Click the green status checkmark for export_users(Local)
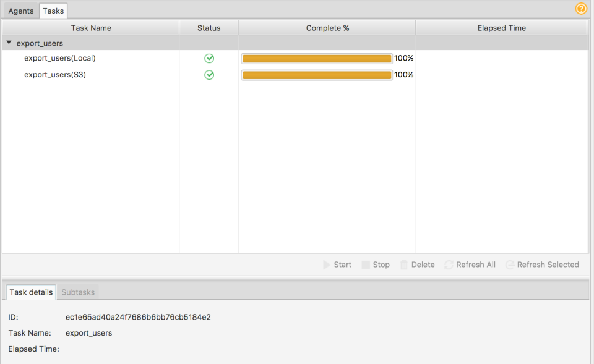594x364 pixels. (209, 58)
